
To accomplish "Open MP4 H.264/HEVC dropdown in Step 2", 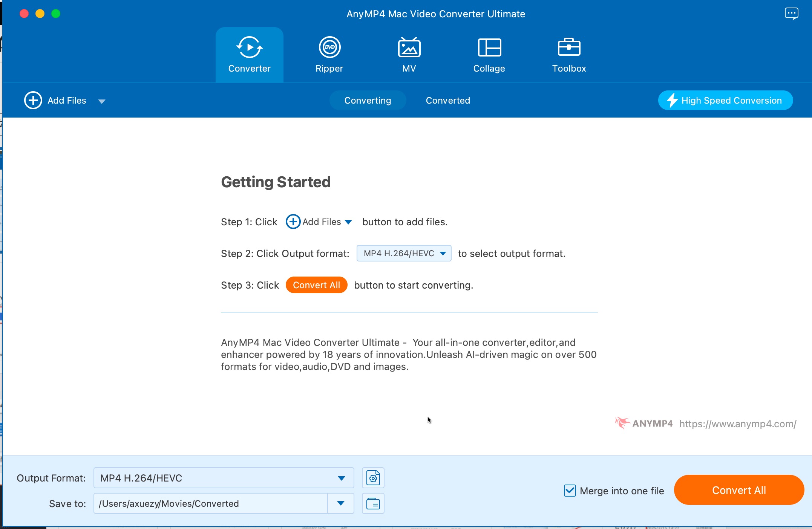I will click(404, 253).
